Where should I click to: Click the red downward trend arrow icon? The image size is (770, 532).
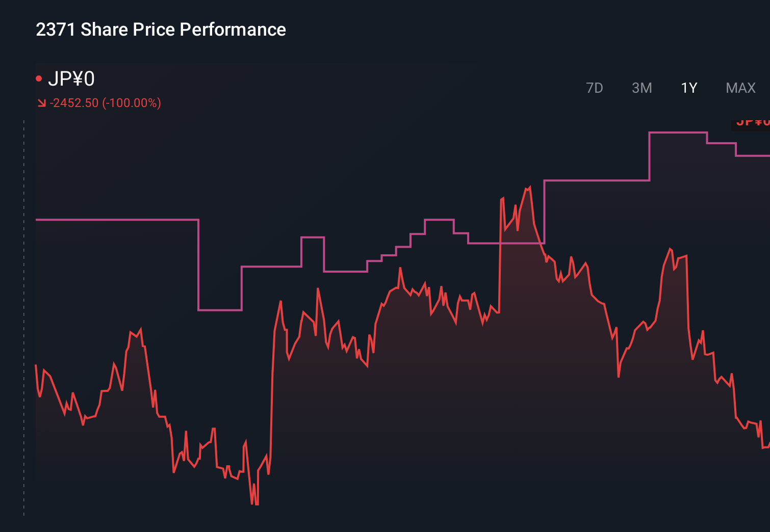click(41, 102)
